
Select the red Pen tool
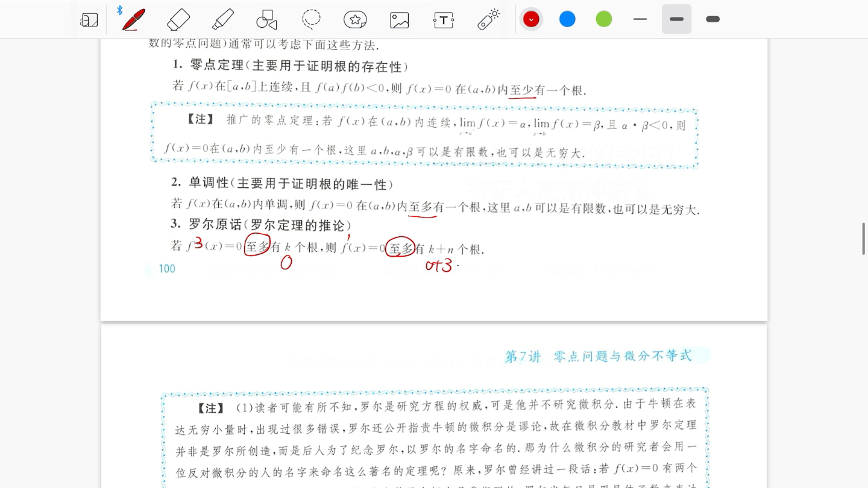(x=133, y=19)
